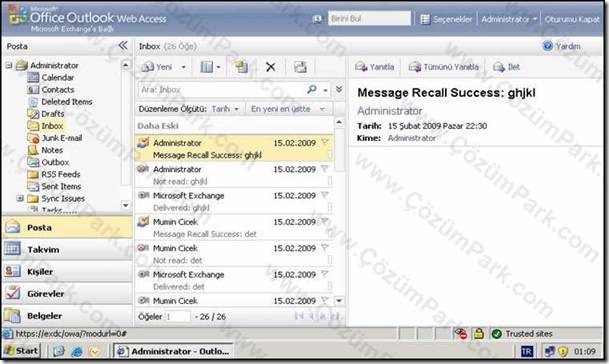Collapse the Administrator mailbox tree node
Screen dimensions: 609x364
(x=9, y=65)
